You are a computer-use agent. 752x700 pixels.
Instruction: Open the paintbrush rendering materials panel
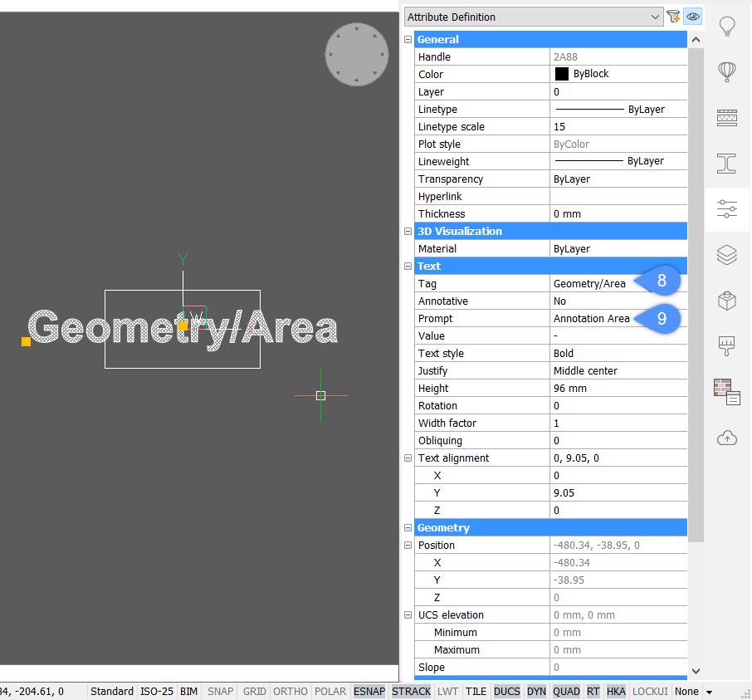point(727,345)
